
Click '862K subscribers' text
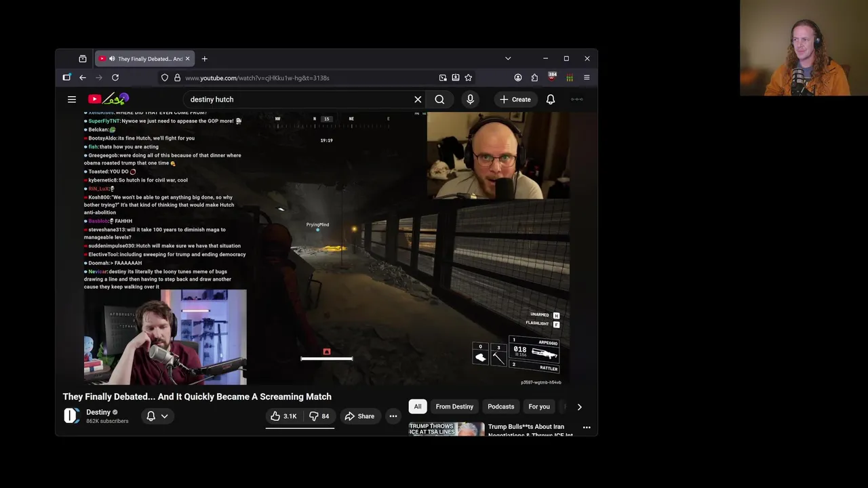[x=107, y=421]
